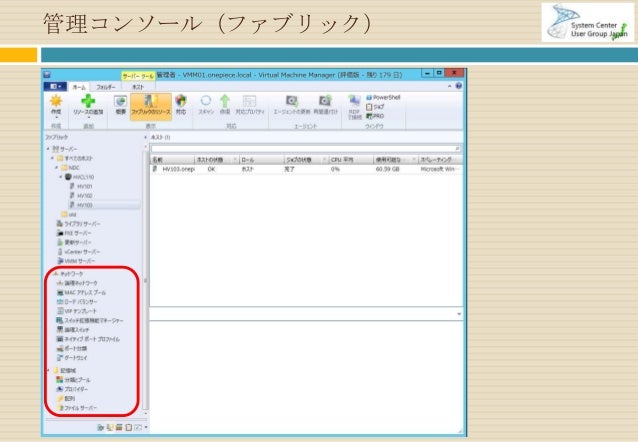Select ネイティブ ポート プロファイル node
638x442 pixels.
(88, 339)
